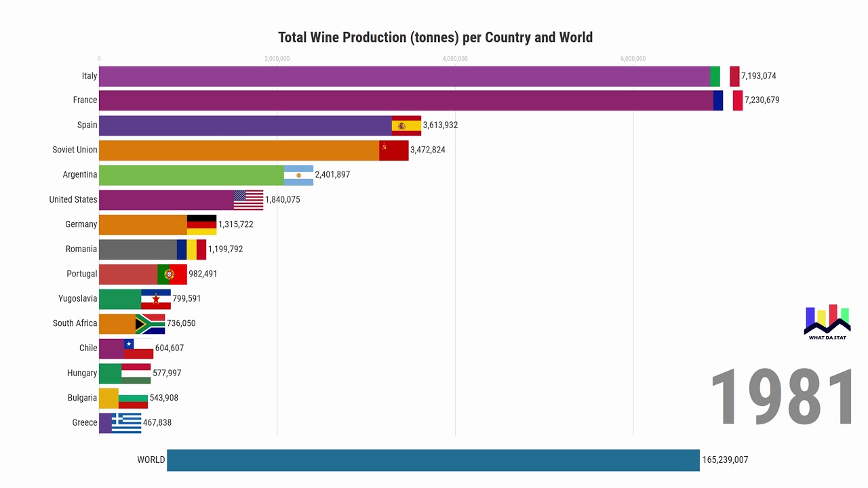Click the Portugal flag icon
The height and width of the screenshot is (488, 868).
coord(172,274)
